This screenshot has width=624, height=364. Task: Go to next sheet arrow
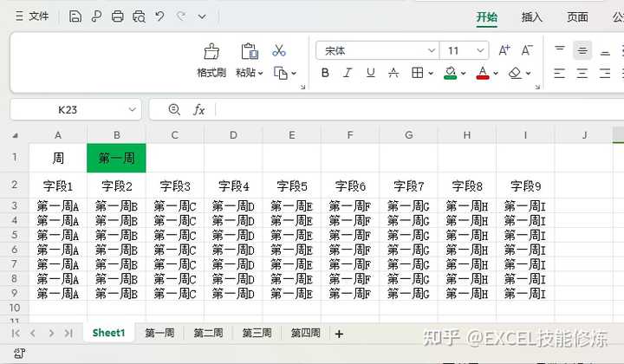tap(51, 334)
